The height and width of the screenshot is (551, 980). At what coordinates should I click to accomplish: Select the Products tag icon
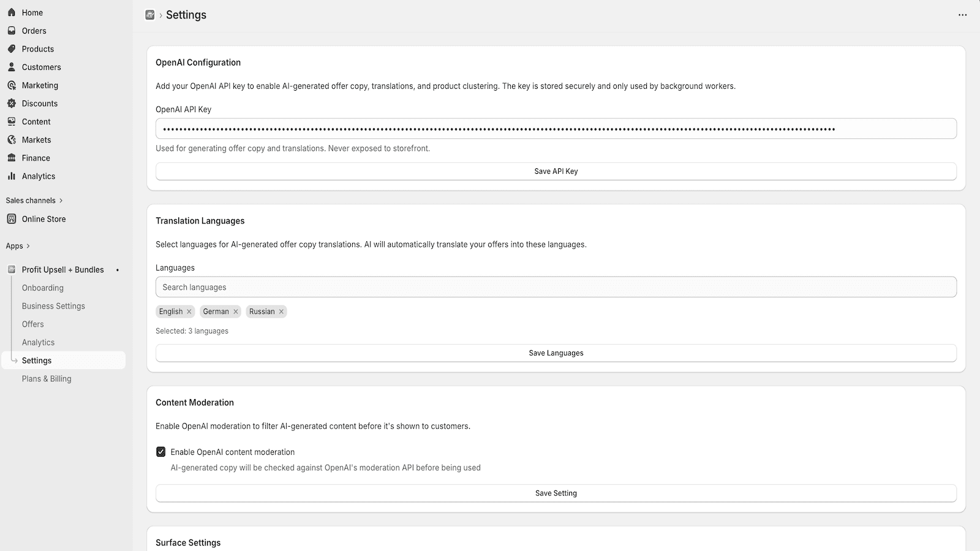tap(12, 49)
